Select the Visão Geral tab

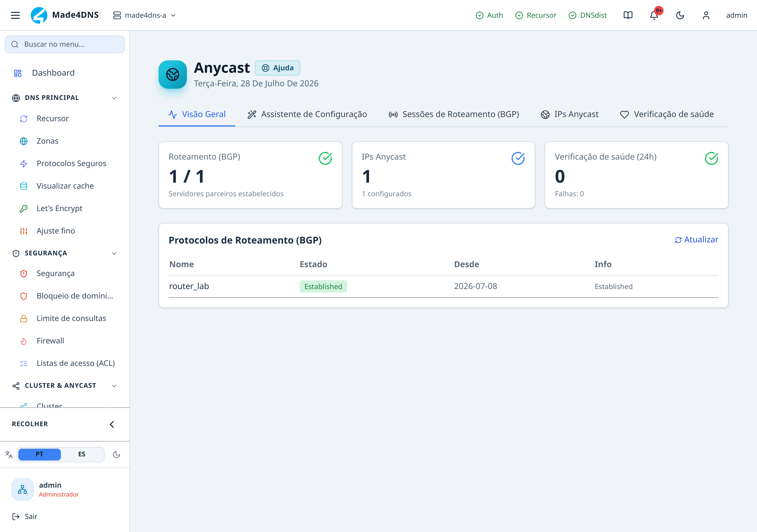click(197, 114)
